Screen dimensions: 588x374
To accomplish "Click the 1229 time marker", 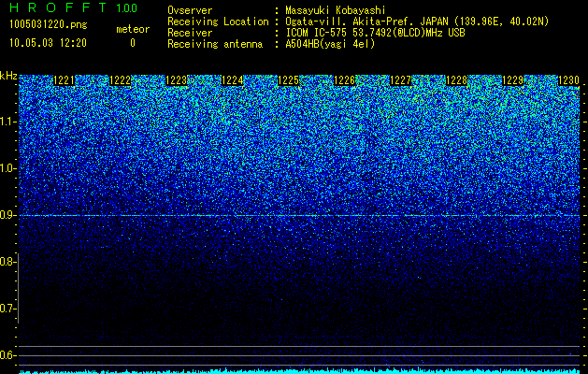I will (512, 80).
